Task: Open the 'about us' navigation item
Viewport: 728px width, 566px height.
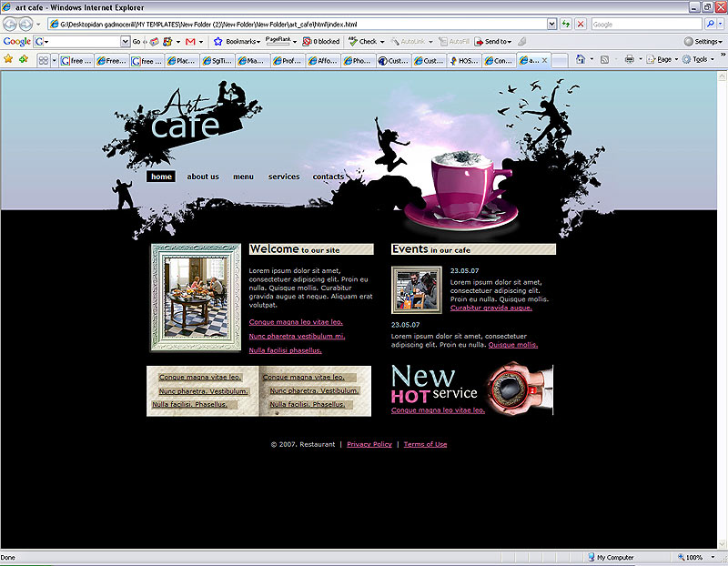Action: [203, 177]
